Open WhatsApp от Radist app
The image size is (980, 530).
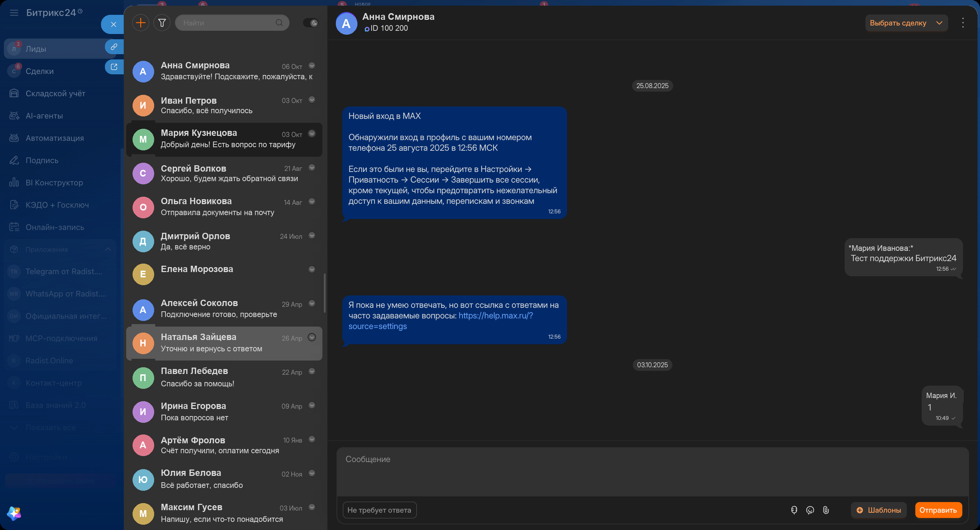[61, 294]
